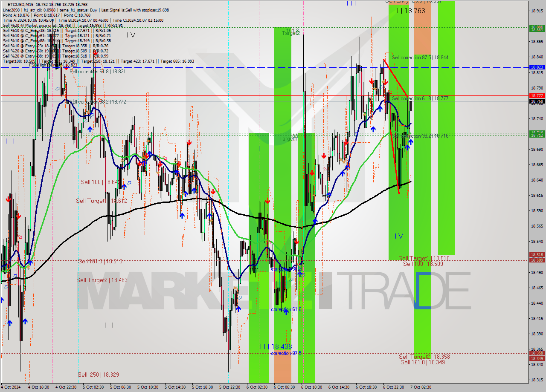Click the 18.465 price axis value
The image size is (546, 392).
point(537,288)
